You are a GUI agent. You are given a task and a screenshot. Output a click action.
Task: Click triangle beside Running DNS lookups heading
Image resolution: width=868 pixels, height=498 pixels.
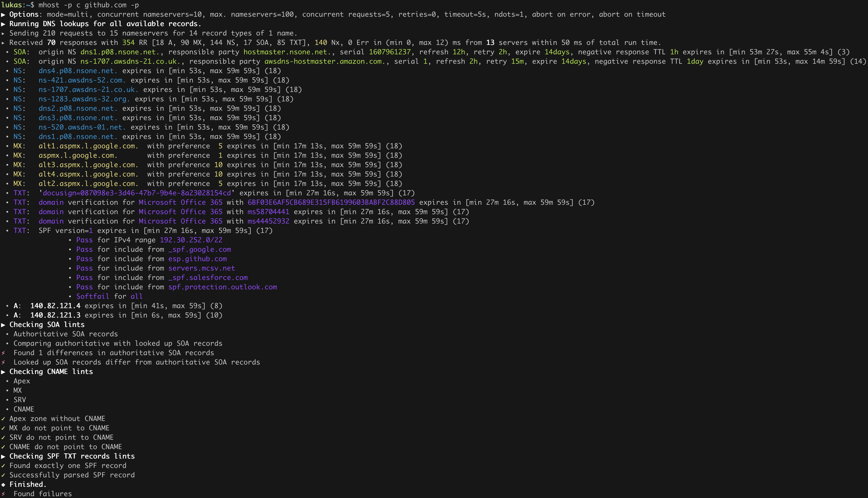[x=3, y=24]
